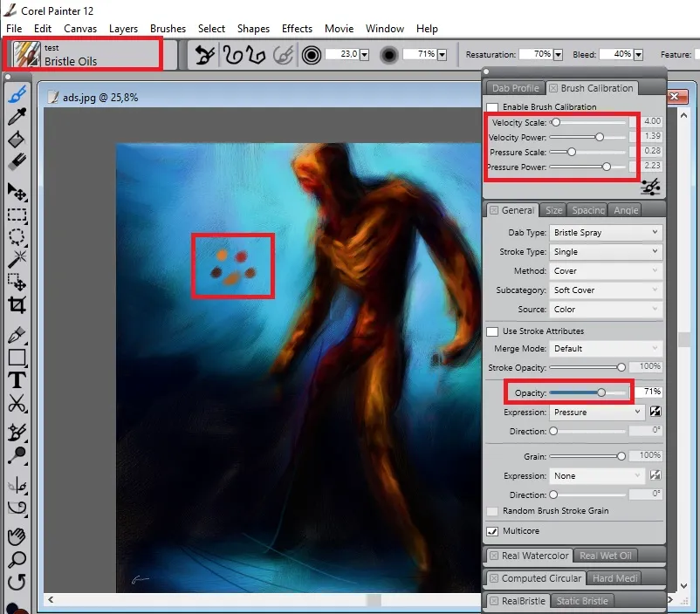
Task: Select the Rectangular Shape tool
Action: [17, 358]
